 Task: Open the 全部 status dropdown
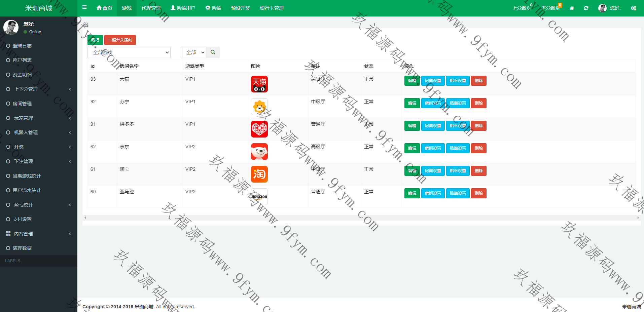[193, 52]
